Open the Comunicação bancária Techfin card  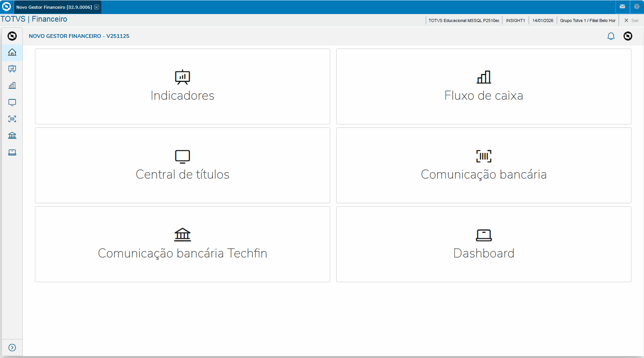pos(183,244)
